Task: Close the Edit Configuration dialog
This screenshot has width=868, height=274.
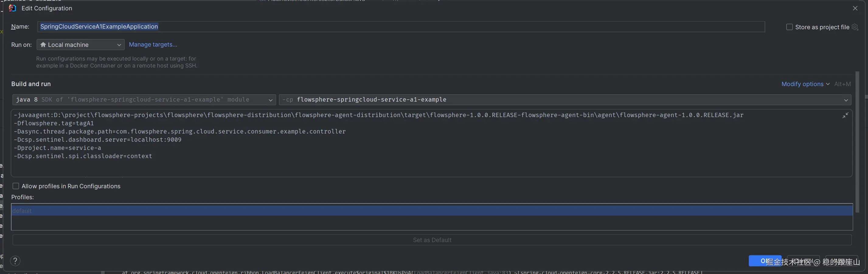Action: [855, 9]
